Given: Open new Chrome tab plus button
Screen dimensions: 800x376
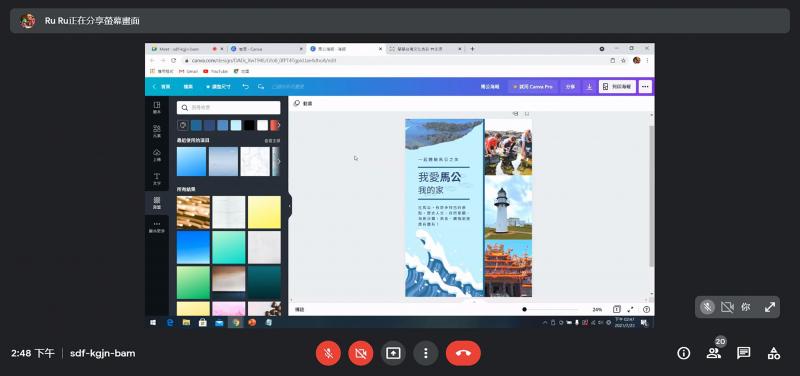Looking at the screenshot, I should pyautogui.click(x=472, y=49).
